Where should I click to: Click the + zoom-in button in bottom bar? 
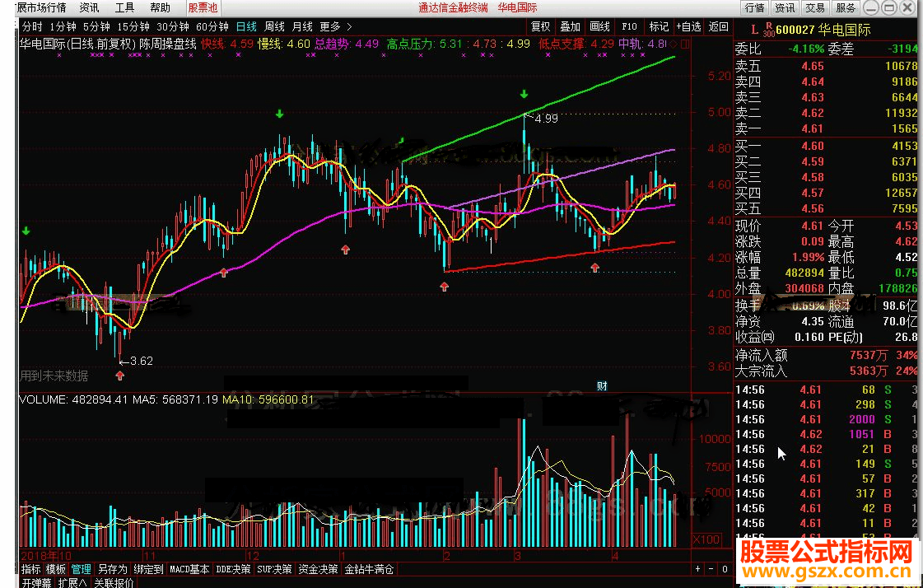click(698, 569)
